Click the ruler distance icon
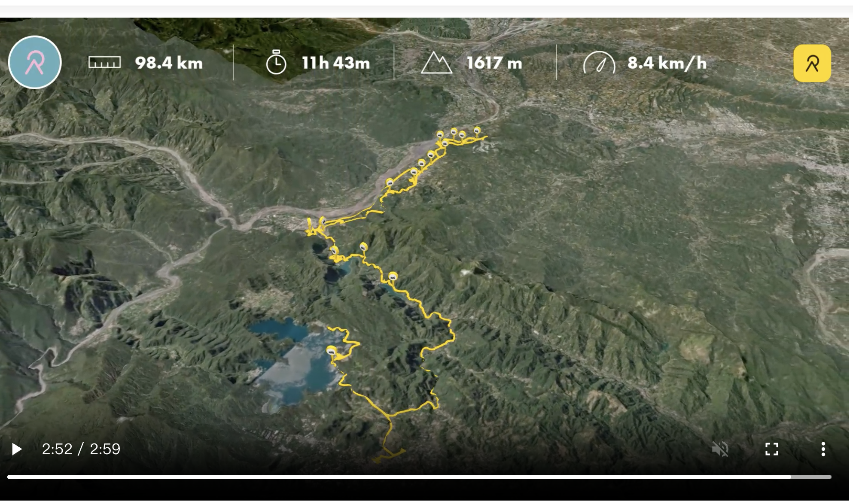The image size is (853, 504). [104, 63]
